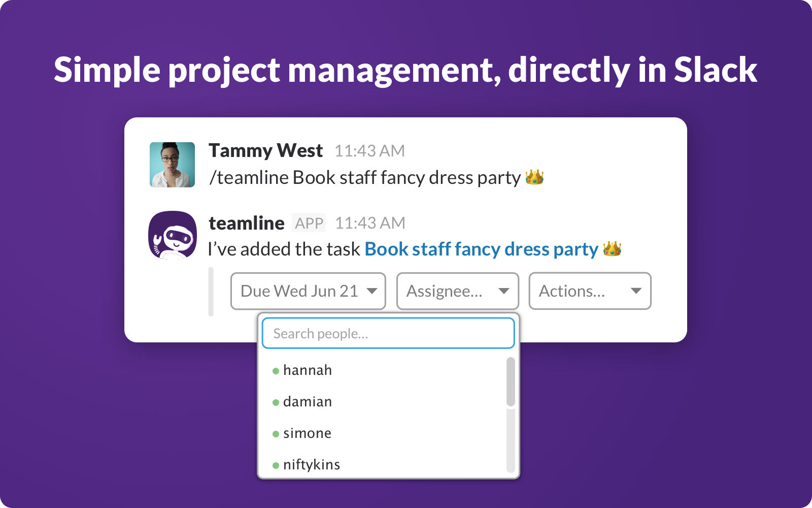The image size is (812, 508).
Task: Click Tammy West's profile photo
Action: coord(172,165)
